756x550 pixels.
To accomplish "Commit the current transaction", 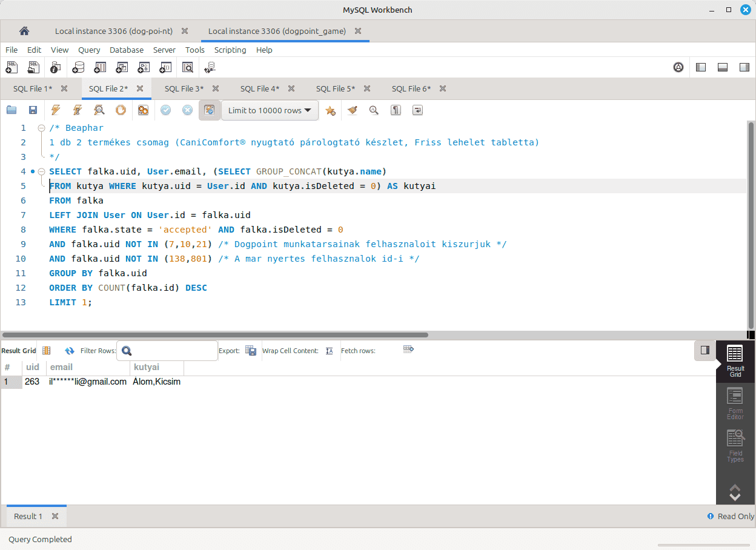I will tap(165, 110).
